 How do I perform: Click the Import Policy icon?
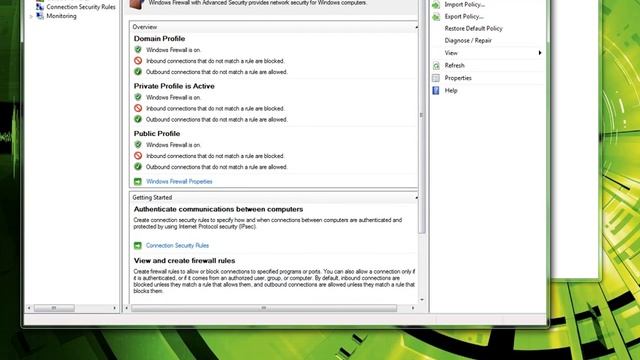pos(436,4)
